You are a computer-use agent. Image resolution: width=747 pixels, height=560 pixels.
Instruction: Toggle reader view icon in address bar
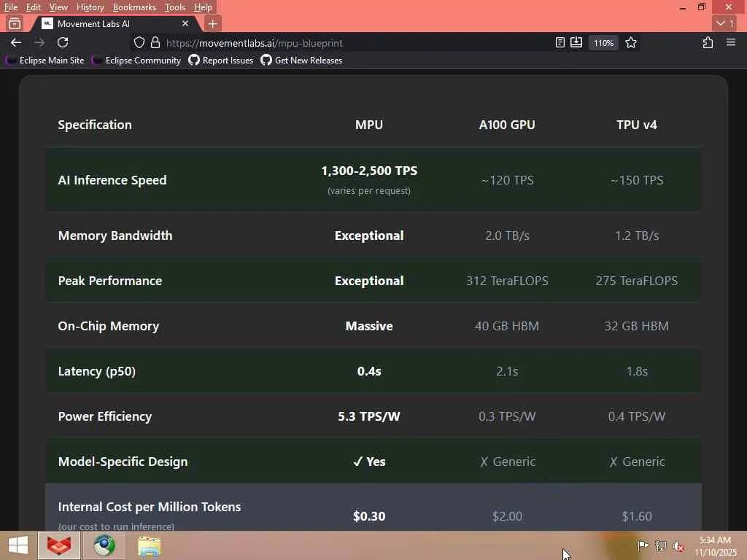point(560,43)
